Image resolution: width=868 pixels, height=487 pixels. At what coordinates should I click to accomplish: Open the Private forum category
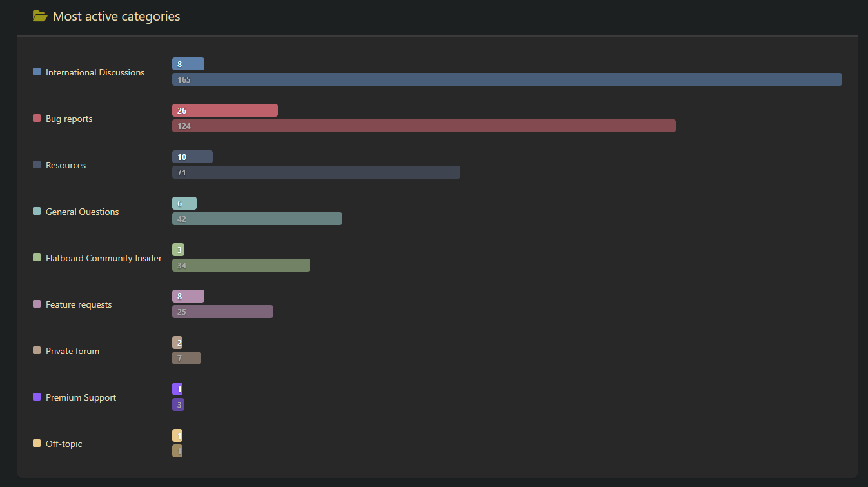click(x=72, y=351)
